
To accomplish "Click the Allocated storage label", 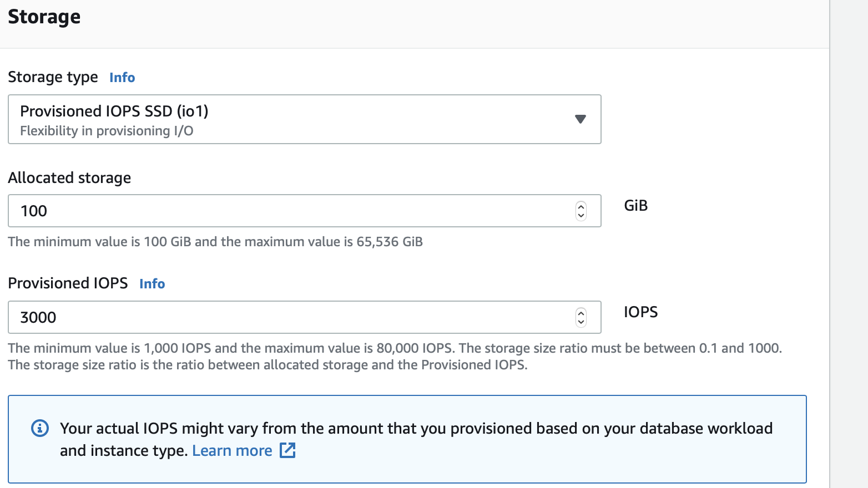I will 69,178.
